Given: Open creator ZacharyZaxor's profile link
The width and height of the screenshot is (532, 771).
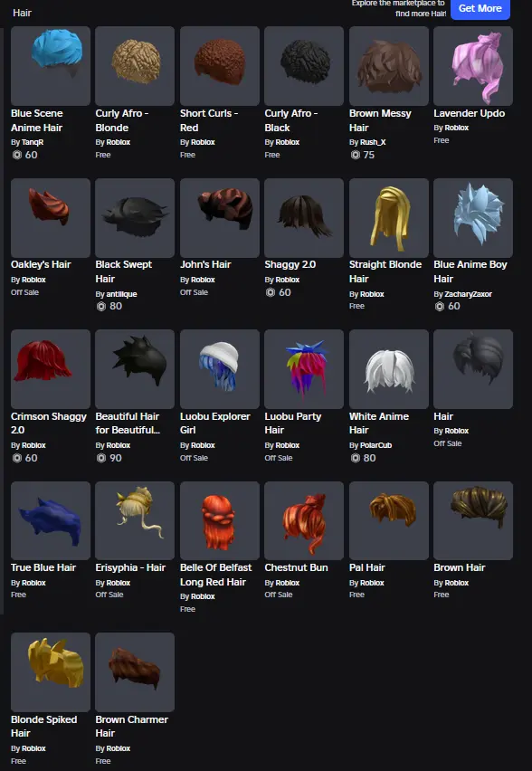Looking at the screenshot, I should click(468, 294).
